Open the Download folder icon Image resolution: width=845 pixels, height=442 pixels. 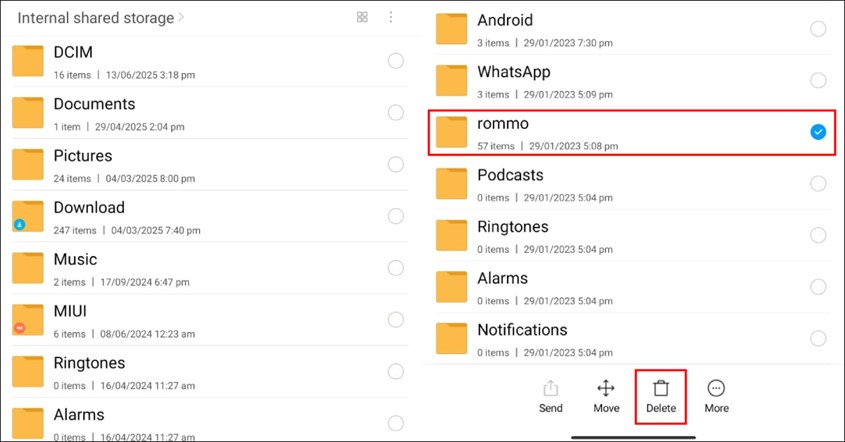point(27,216)
